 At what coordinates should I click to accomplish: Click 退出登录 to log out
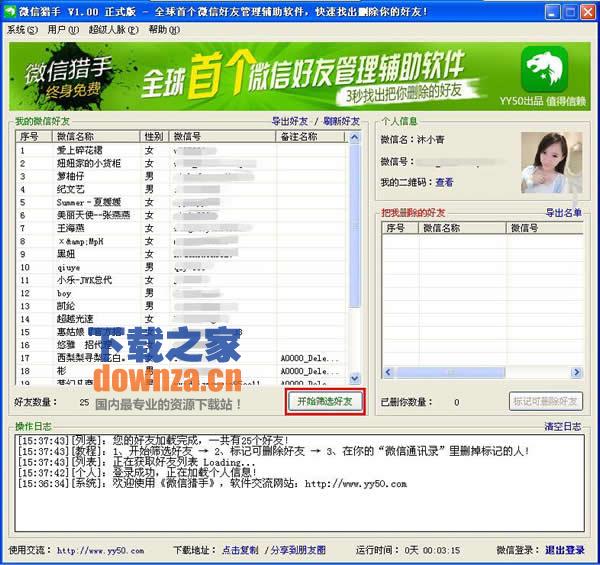(x=565, y=550)
